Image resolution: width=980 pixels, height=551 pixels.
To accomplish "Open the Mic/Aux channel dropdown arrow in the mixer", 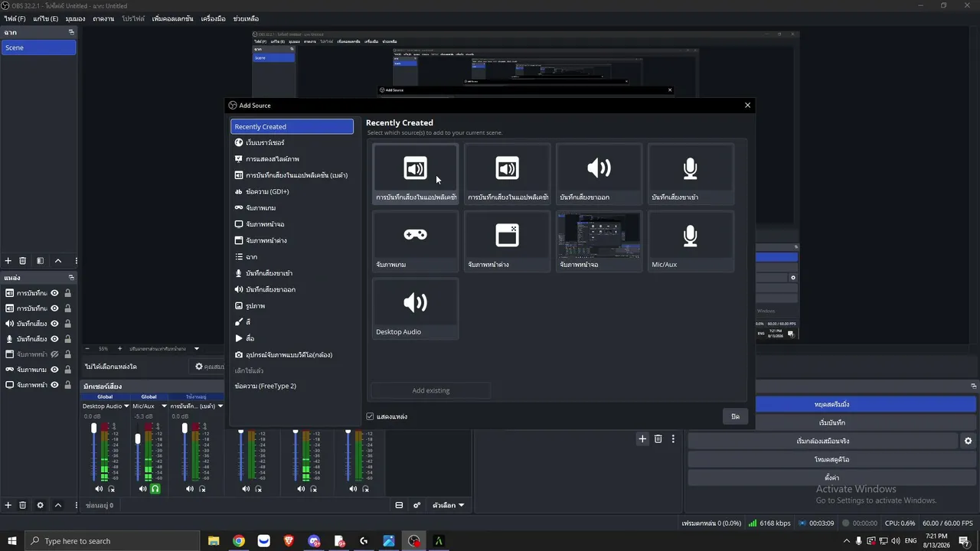I will 163,406.
